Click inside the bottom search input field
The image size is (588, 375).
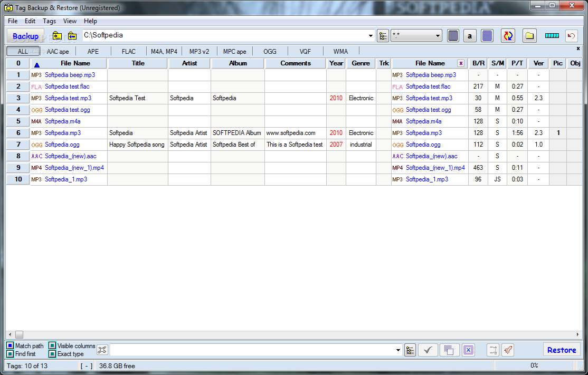252,350
